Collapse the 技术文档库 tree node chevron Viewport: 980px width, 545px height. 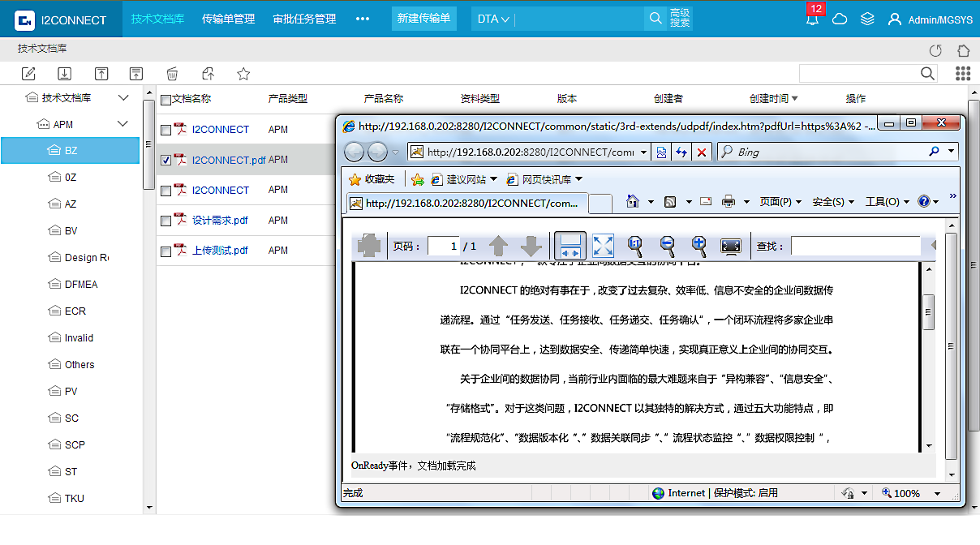[x=123, y=98]
